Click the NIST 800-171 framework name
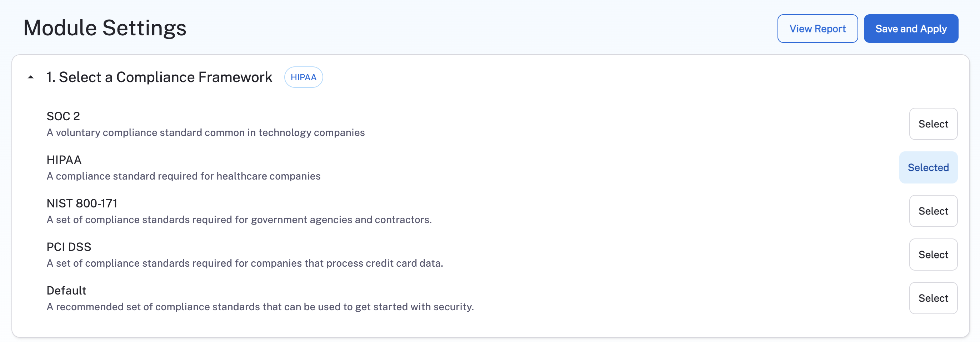This screenshot has width=980, height=342. [x=82, y=203]
